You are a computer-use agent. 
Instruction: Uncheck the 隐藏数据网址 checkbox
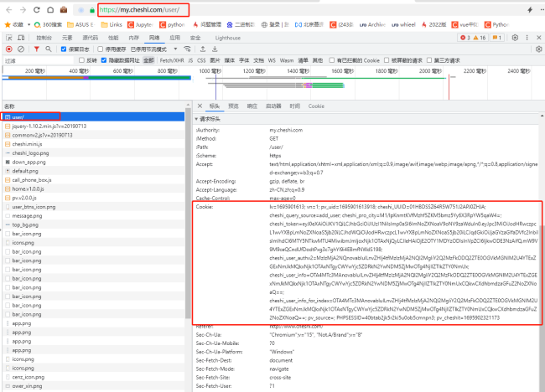[104, 60]
